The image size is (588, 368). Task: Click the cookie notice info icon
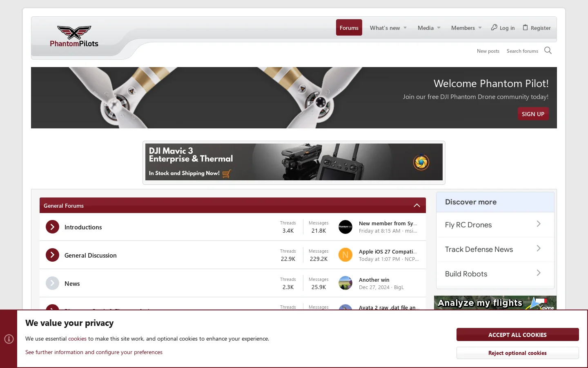[x=9, y=339]
